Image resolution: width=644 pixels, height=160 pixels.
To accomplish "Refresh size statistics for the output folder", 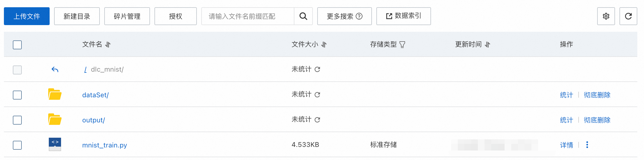I will coord(317,120).
